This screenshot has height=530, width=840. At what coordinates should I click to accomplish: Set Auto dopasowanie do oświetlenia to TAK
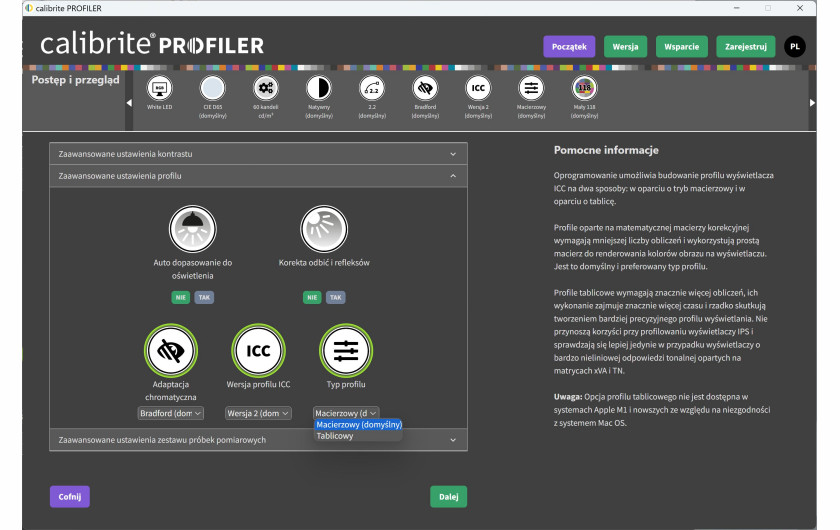[204, 297]
